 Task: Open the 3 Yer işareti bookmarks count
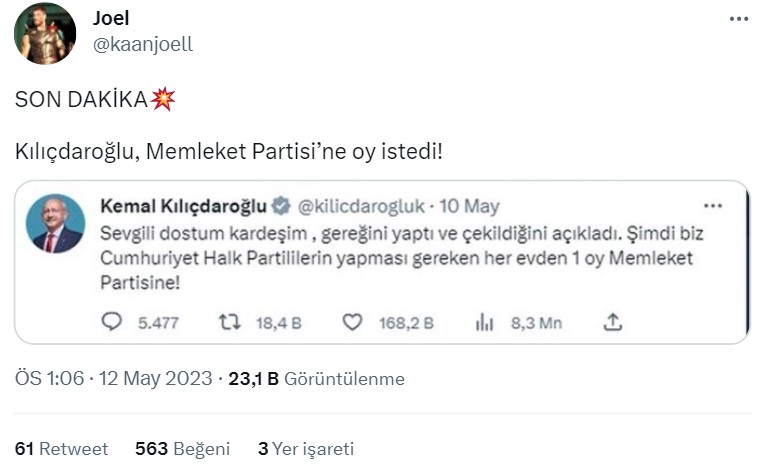point(306,449)
